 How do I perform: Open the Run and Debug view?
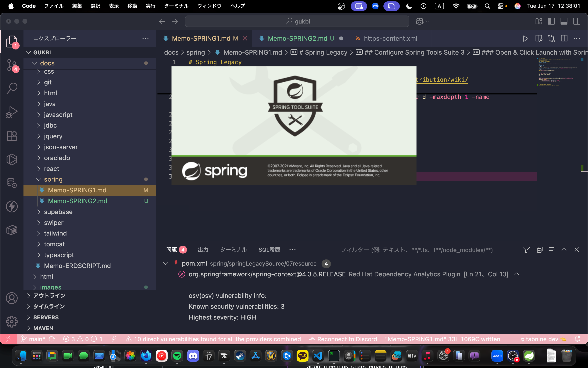12,112
